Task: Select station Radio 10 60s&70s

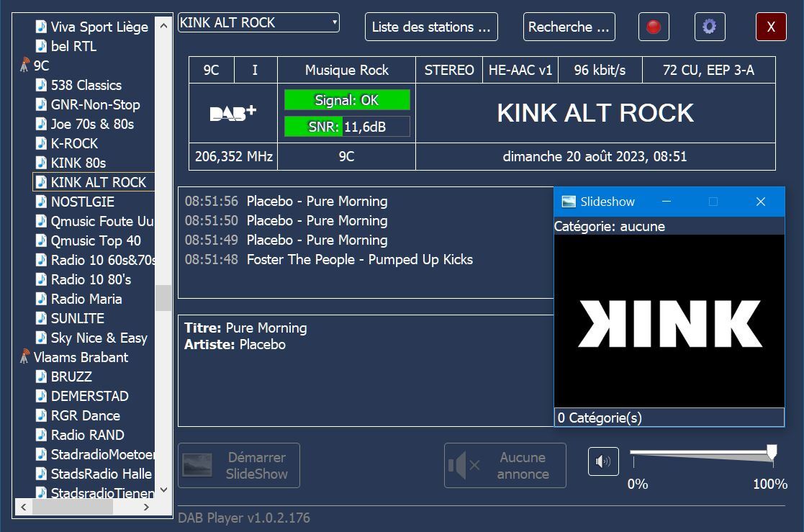Action: [x=102, y=260]
